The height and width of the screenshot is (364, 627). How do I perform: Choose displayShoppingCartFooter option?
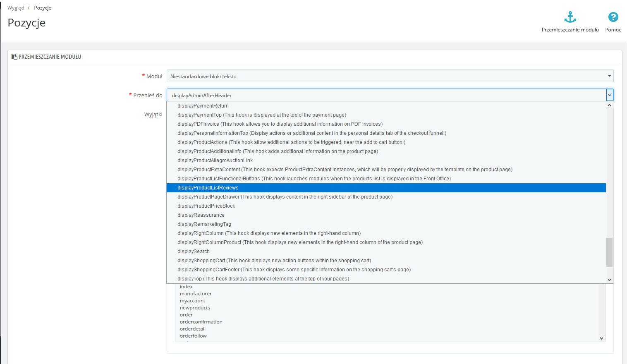coord(386,270)
